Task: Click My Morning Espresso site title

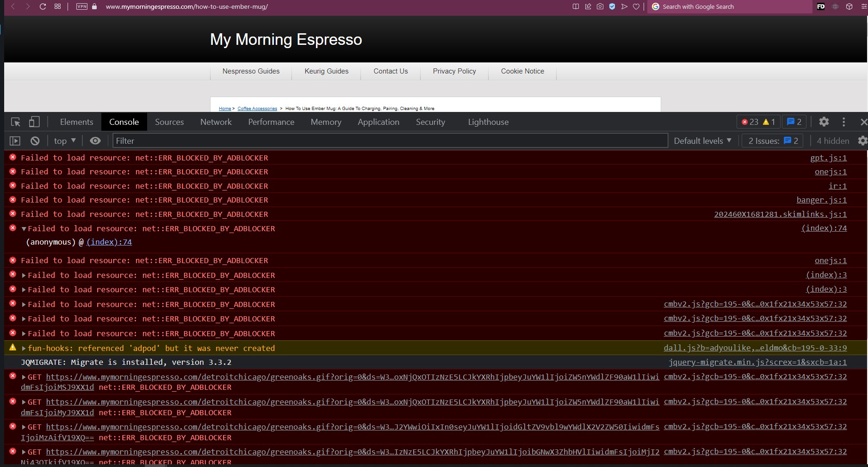Action: coord(286,39)
